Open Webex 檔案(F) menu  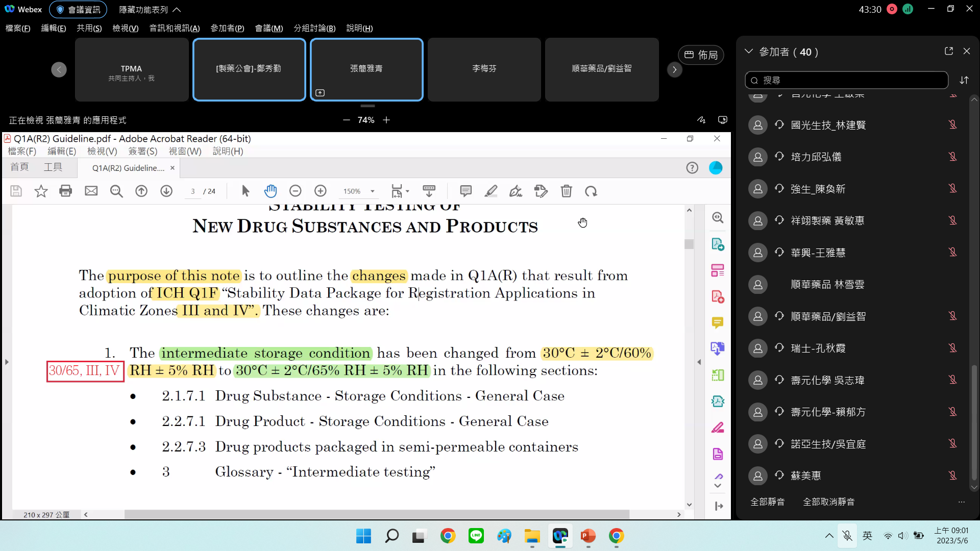(18, 28)
